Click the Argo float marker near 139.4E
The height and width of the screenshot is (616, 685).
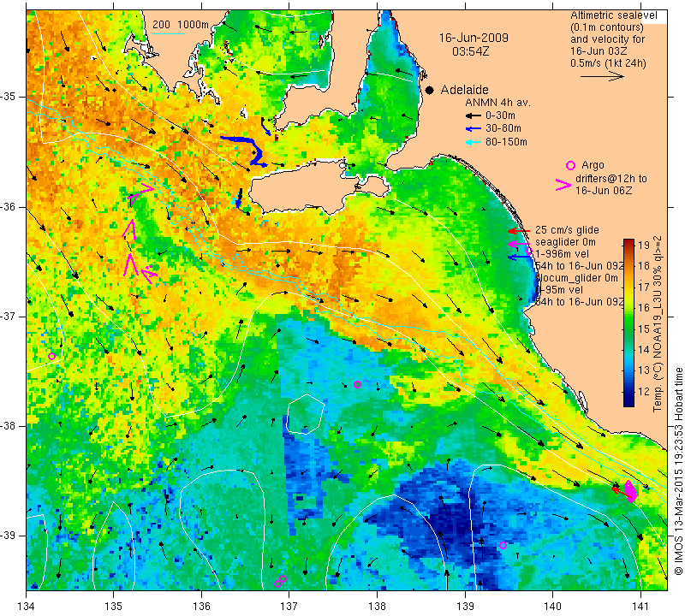tap(503, 545)
